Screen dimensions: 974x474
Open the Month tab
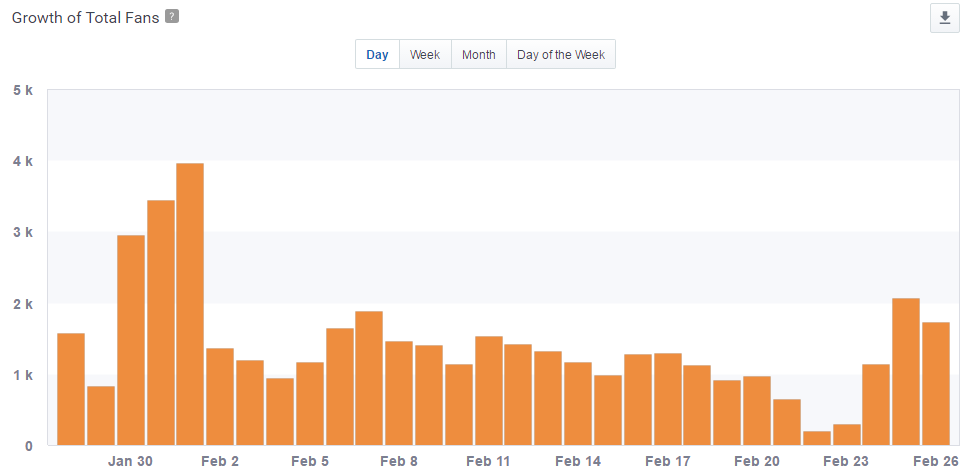tap(478, 55)
